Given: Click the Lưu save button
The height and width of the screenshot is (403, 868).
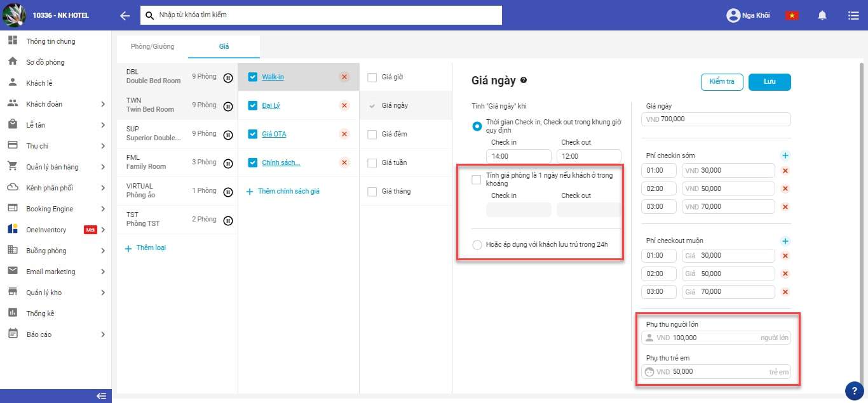Looking at the screenshot, I should 770,82.
